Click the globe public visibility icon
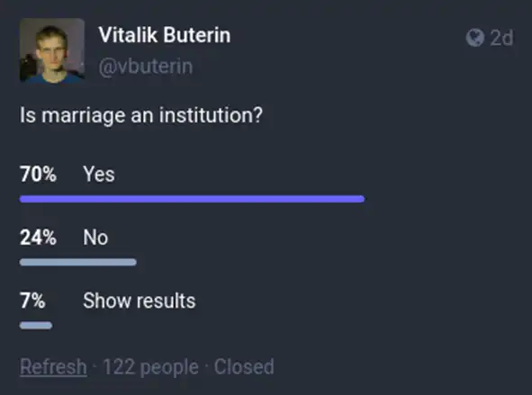The image size is (532, 395). coord(474,37)
